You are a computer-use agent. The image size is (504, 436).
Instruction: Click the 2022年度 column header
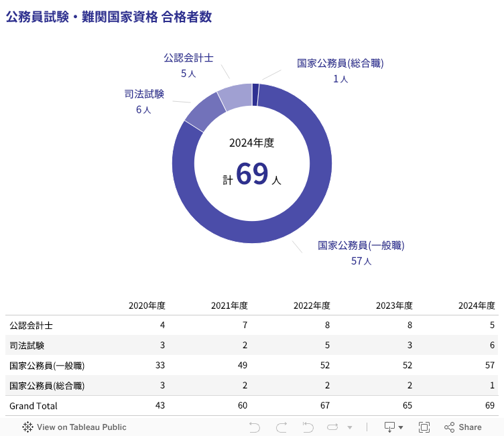(x=312, y=305)
